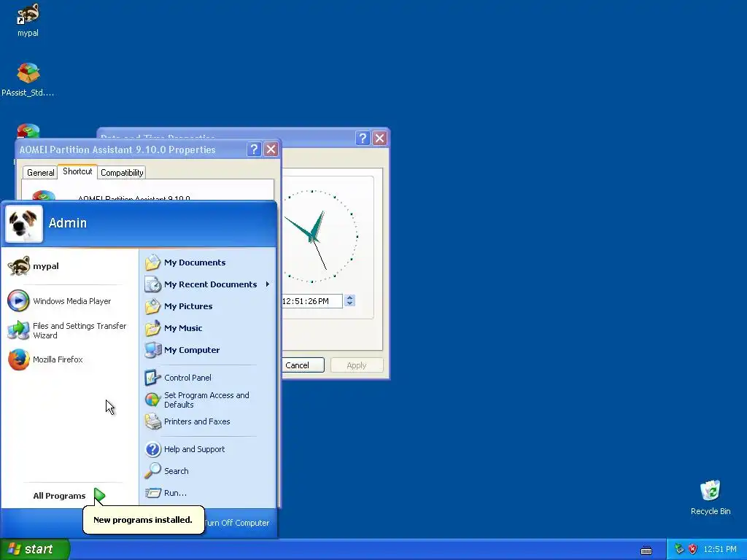
Task: Open My Music folder
Action: pyautogui.click(x=207, y=328)
